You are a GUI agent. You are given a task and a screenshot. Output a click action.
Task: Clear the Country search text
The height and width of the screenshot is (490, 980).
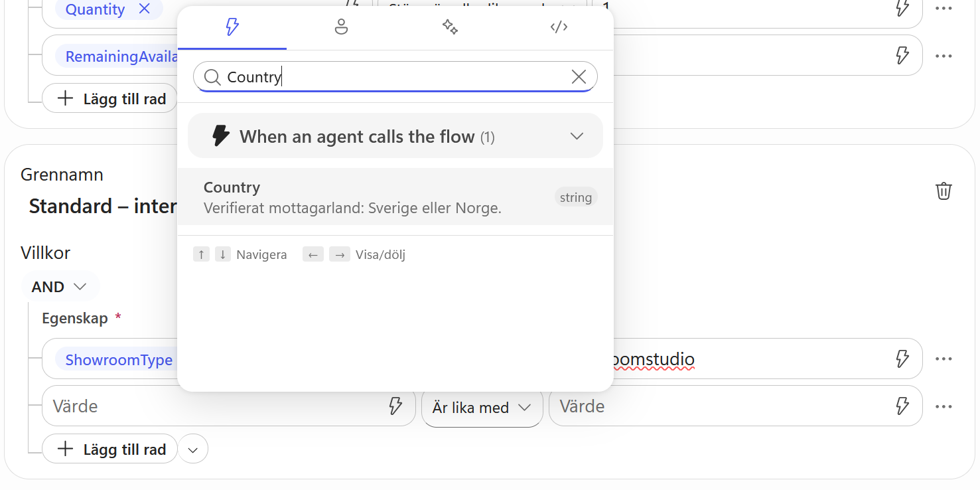click(x=579, y=77)
